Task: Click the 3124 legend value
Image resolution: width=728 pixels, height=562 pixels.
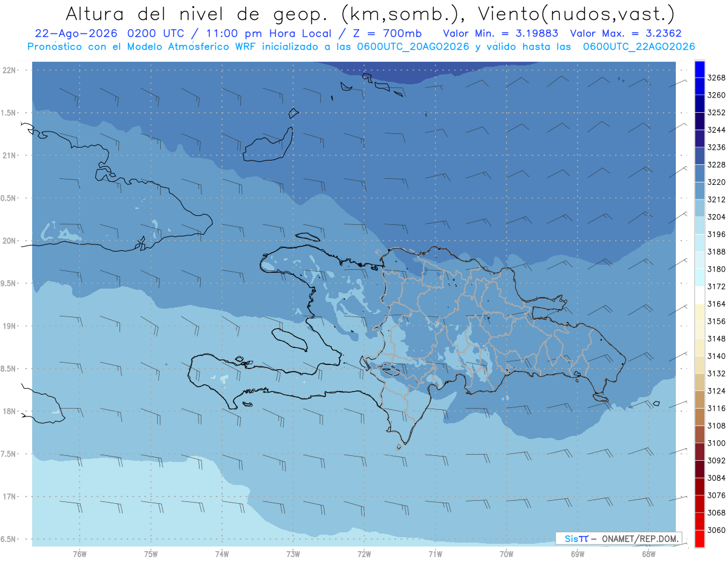Action: (x=716, y=391)
